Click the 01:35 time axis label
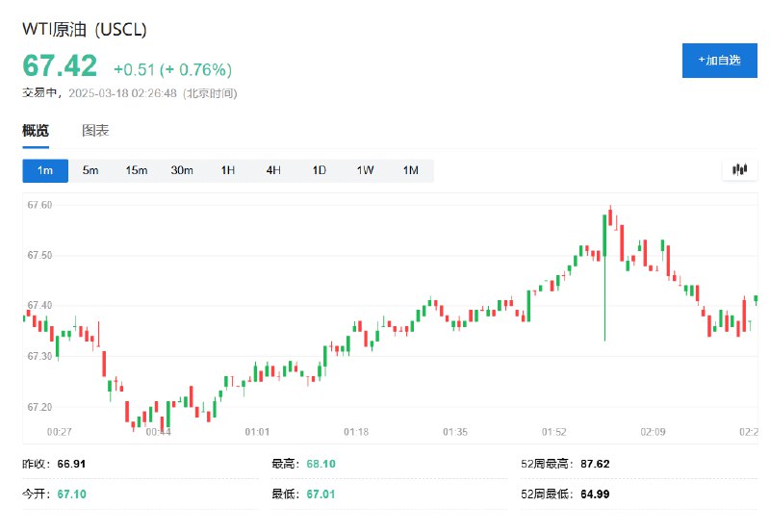770x532 pixels. 455,432
